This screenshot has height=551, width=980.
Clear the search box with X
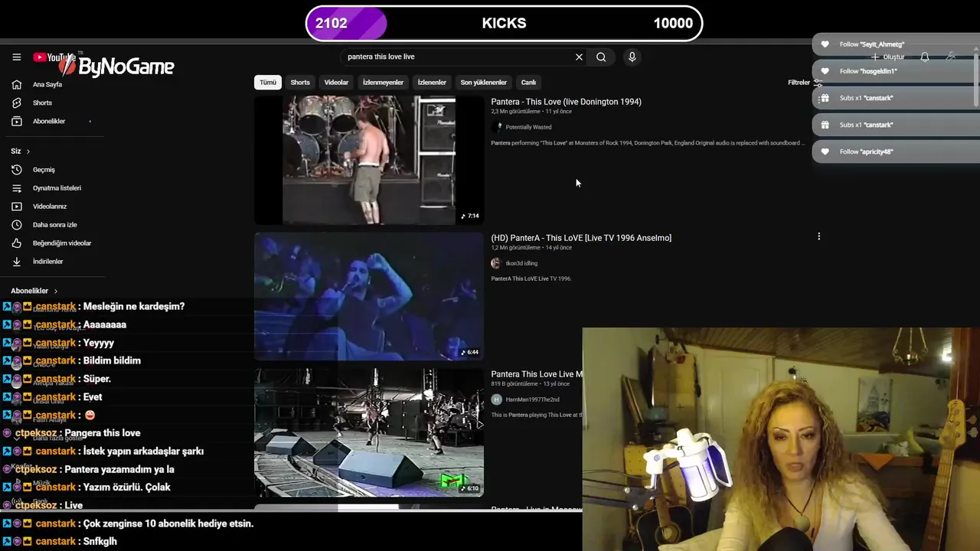point(579,57)
